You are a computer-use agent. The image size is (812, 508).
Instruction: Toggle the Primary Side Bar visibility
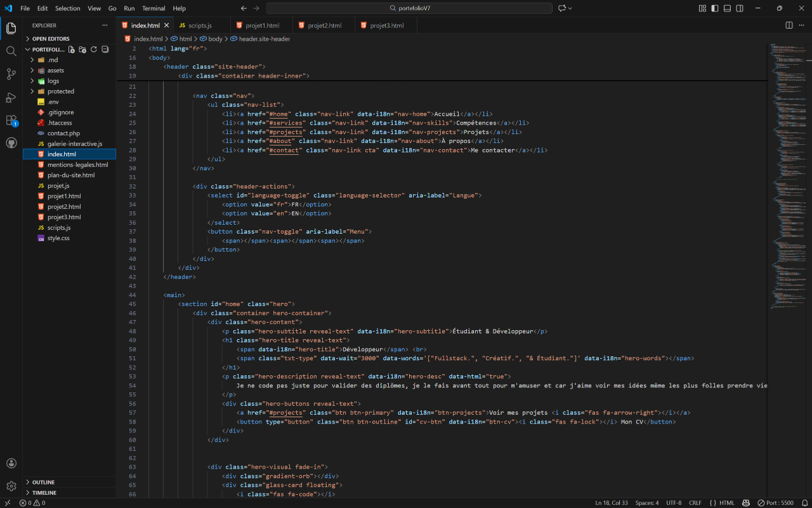[715, 8]
